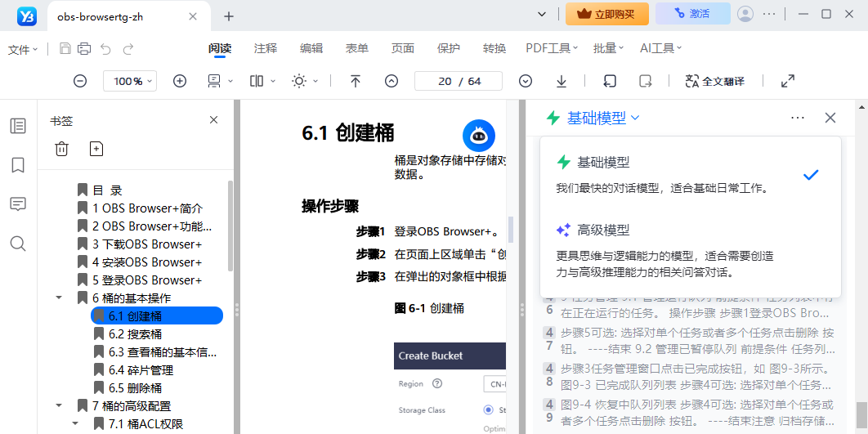Open the comments sidebar icon
868x434 pixels.
point(18,204)
